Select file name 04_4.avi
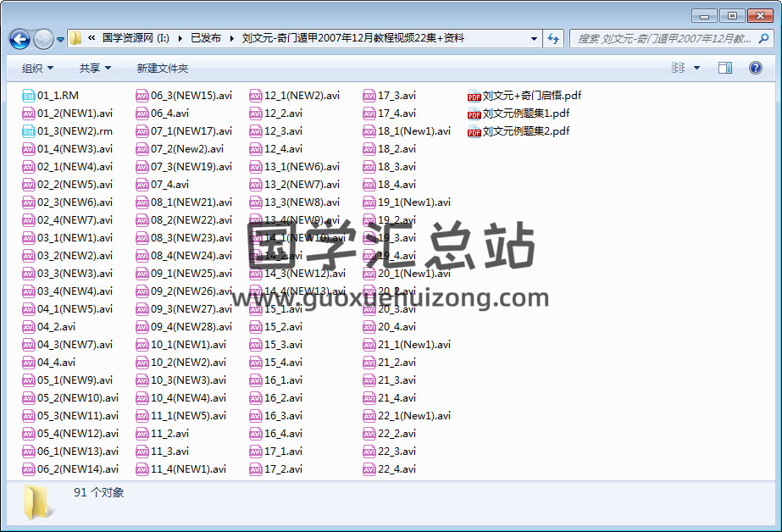The image size is (782, 532). [57, 362]
